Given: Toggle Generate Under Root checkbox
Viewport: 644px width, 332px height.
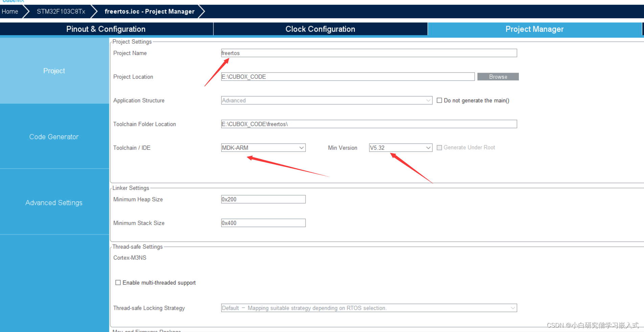Looking at the screenshot, I should 439,148.
